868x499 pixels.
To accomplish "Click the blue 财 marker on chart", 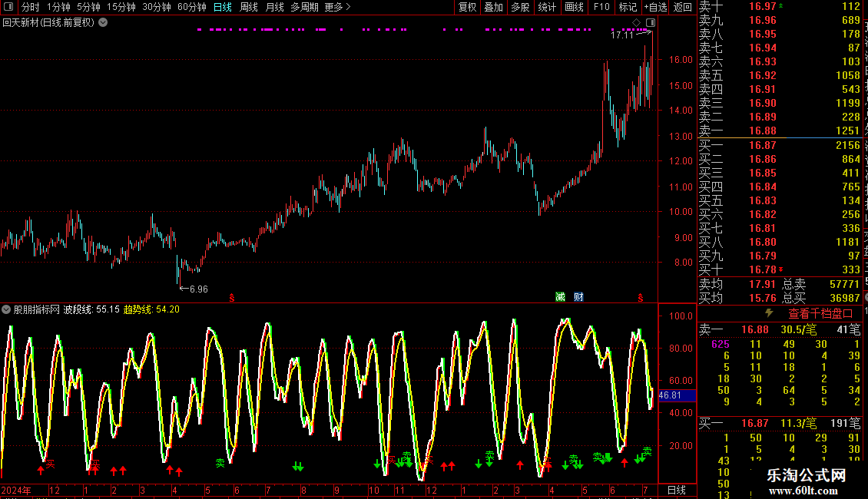I will [578, 297].
